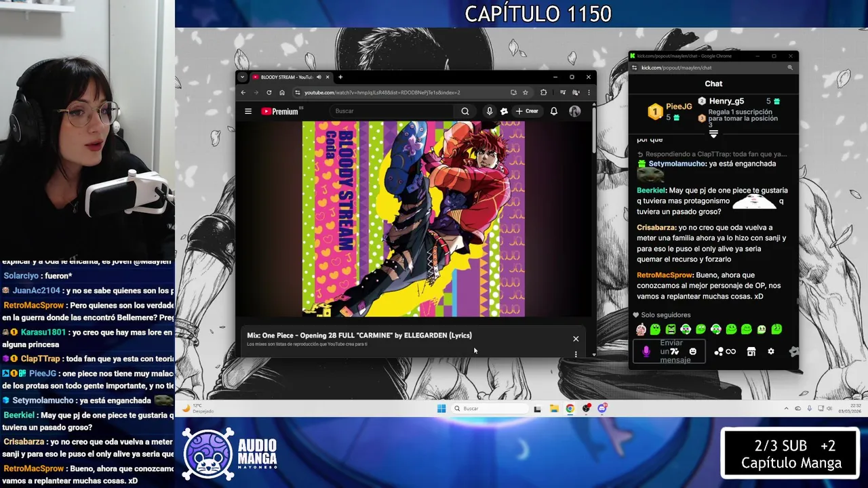
Task: Open a new Chrome tab
Action: pos(340,77)
